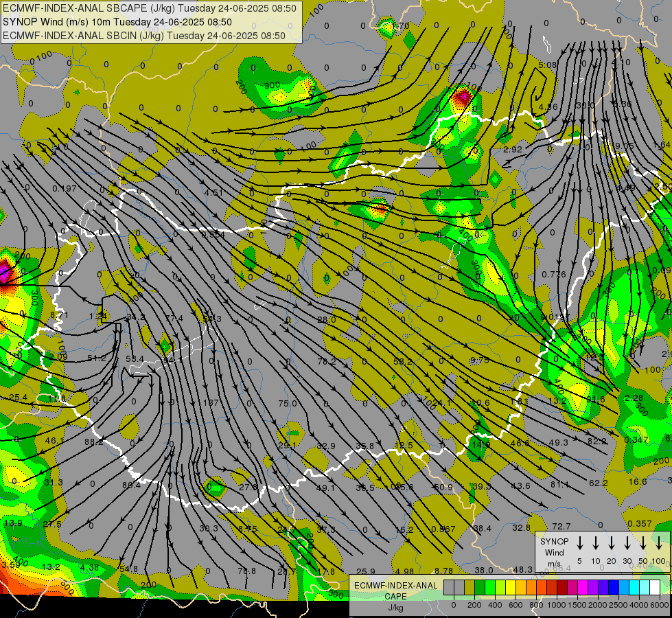
Task: Click the map value 8.71
Action: (59, 314)
